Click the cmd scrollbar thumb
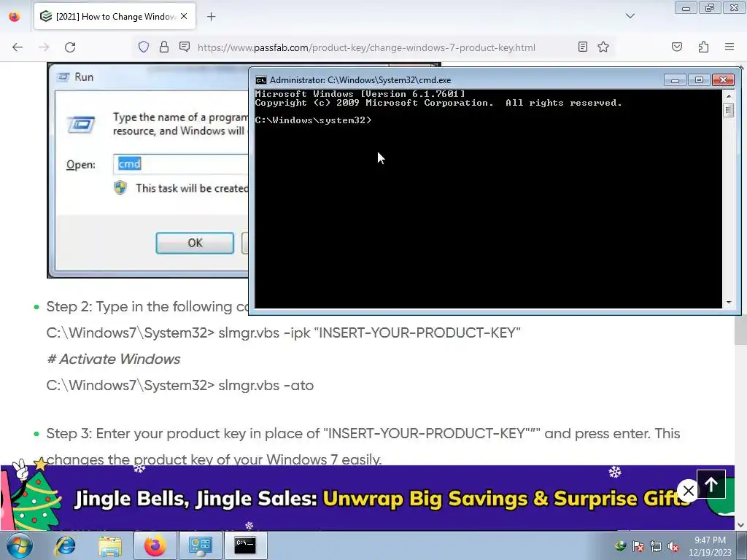The width and height of the screenshot is (747, 560). click(729, 110)
